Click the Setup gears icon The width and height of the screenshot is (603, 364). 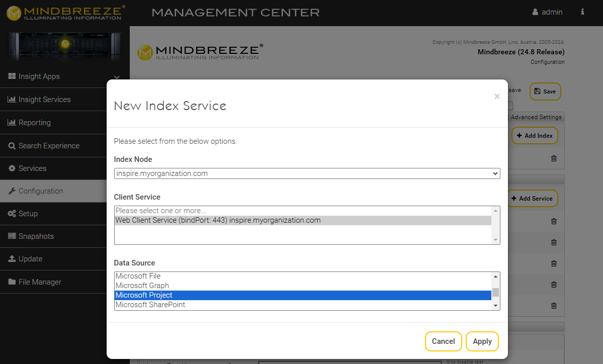click(x=12, y=214)
